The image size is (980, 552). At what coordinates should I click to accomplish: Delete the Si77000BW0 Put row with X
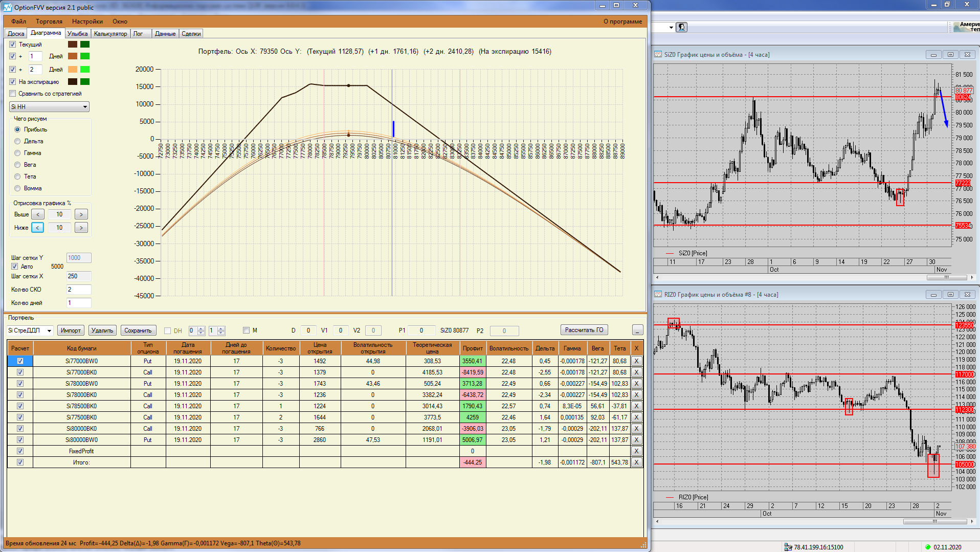click(636, 361)
